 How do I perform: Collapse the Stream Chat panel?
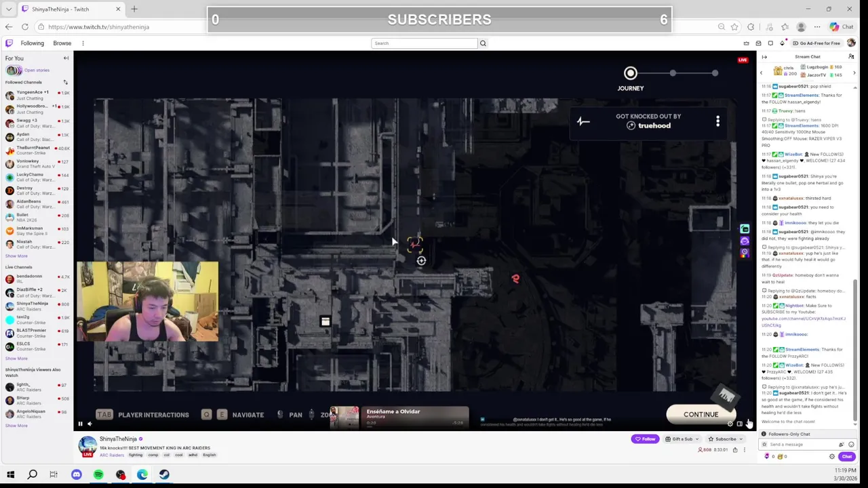click(764, 56)
